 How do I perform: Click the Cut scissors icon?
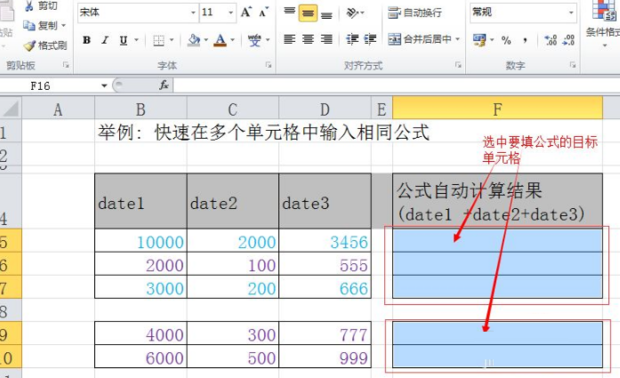(29, 6)
